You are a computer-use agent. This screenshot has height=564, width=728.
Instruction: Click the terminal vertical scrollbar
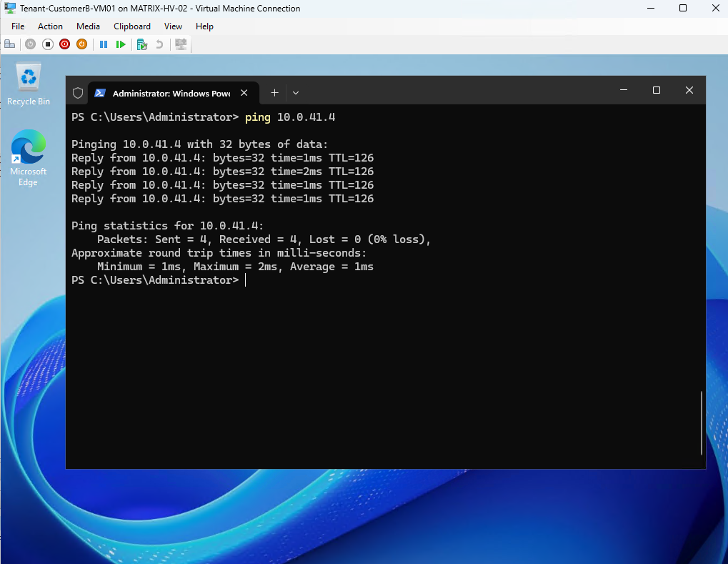(x=701, y=422)
